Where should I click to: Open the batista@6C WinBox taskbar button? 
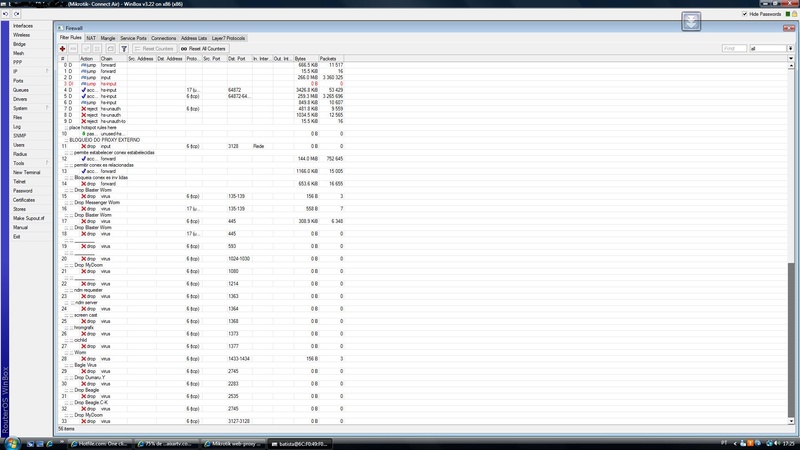coord(298,444)
